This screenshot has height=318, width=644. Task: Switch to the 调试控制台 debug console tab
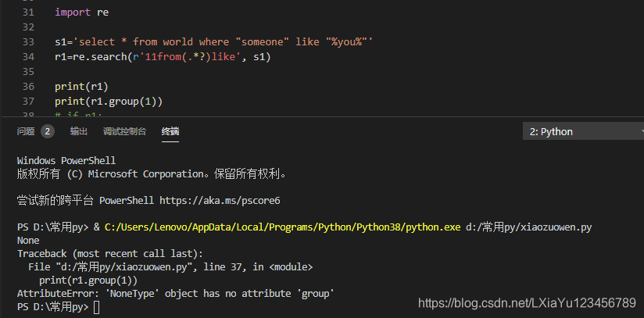point(124,131)
